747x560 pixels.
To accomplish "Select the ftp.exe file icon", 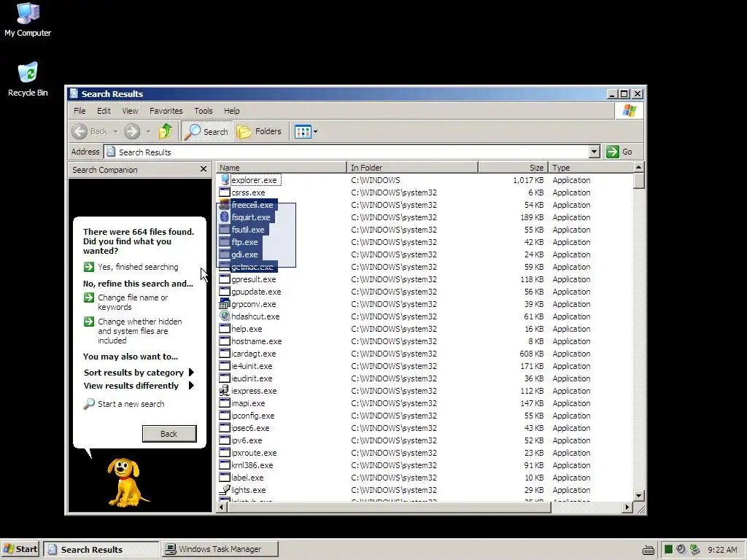I will tap(225, 242).
